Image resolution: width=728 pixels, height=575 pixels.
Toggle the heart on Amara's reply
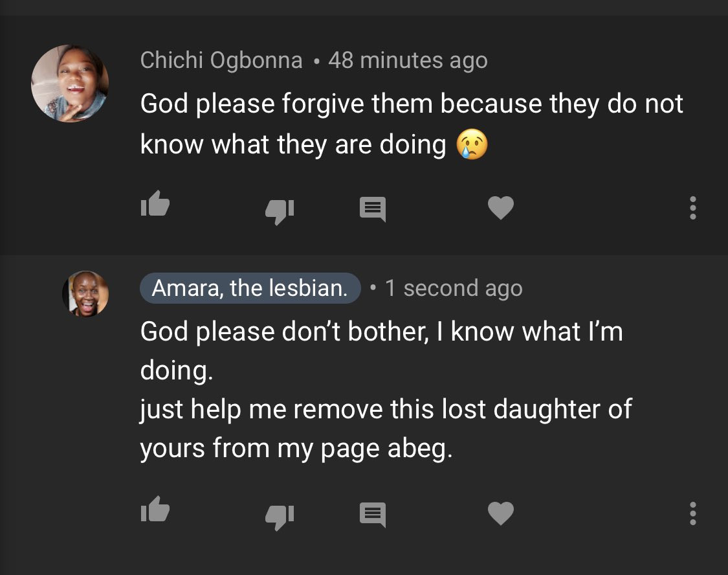coord(500,513)
